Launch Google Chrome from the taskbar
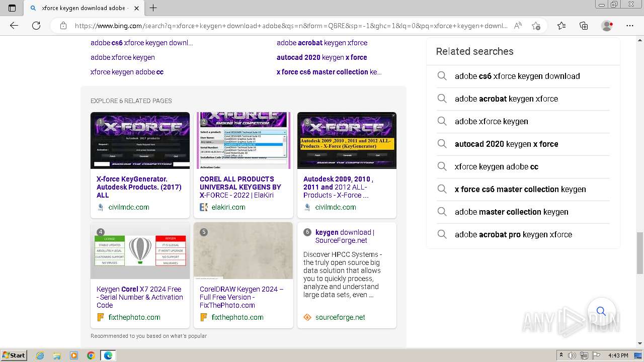This screenshot has width=644, height=362. click(91, 355)
